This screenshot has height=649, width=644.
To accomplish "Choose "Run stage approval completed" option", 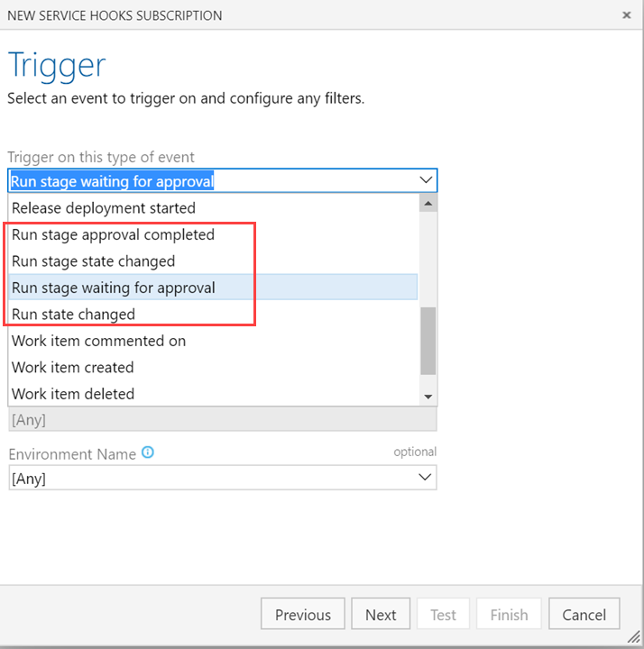I will (x=114, y=234).
